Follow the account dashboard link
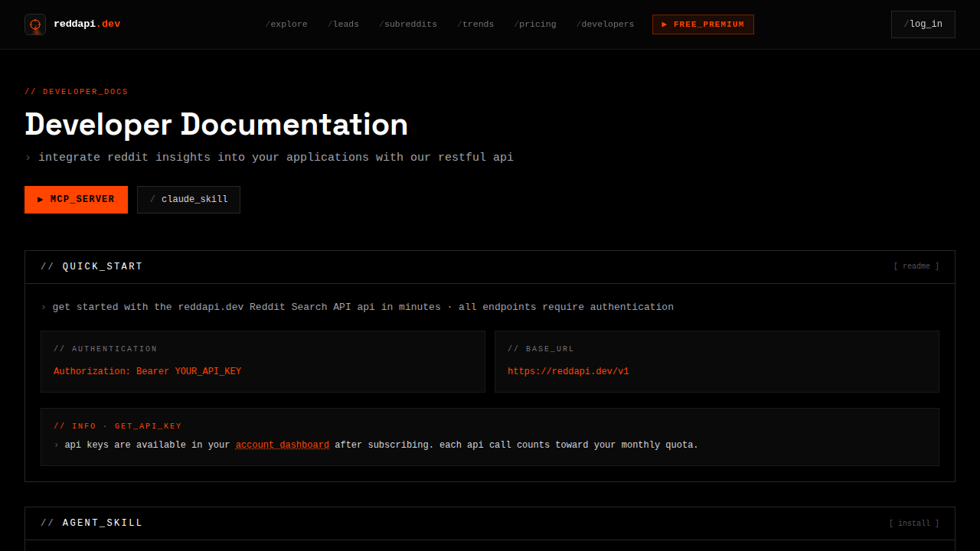Screen dimensions: 980x551 point(283,445)
